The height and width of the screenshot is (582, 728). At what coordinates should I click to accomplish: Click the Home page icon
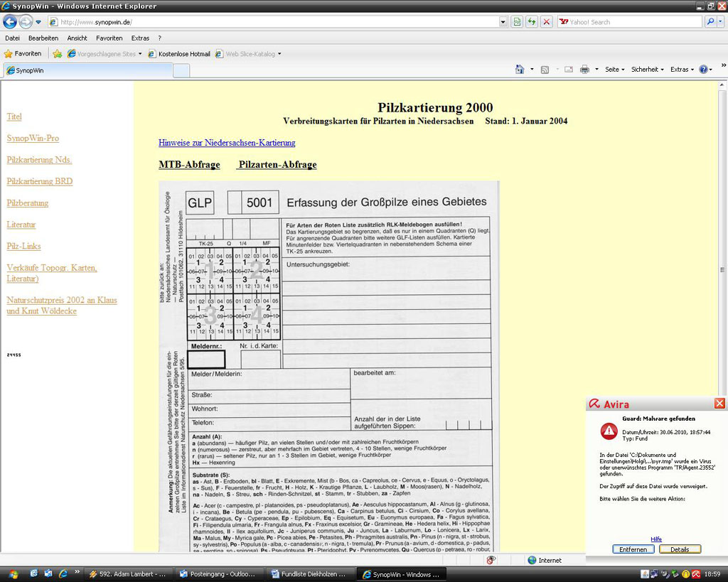point(520,70)
